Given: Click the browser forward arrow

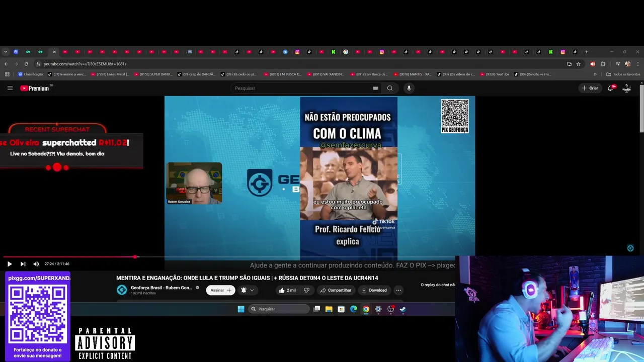Looking at the screenshot, I should coord(16,64).
